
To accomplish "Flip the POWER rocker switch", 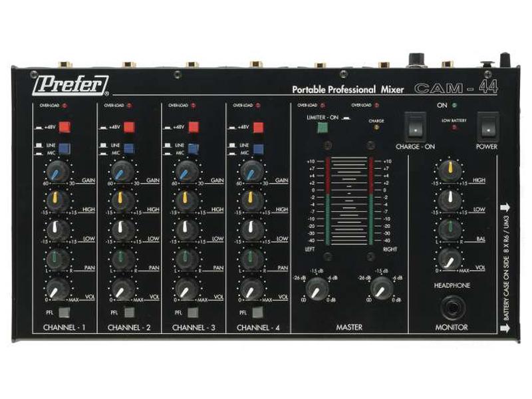I will (490, 124).
